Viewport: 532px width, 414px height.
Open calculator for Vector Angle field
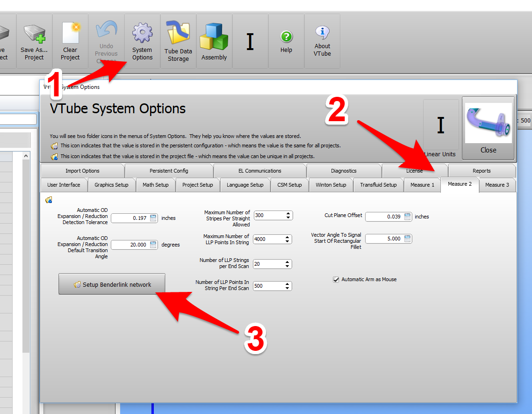click(408, 239)
